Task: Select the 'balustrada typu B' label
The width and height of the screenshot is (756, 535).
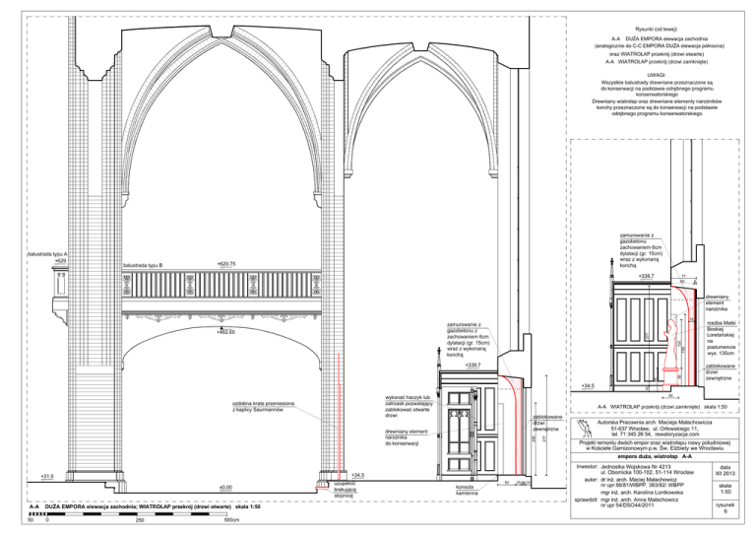Action: click(x=142, y=266)
